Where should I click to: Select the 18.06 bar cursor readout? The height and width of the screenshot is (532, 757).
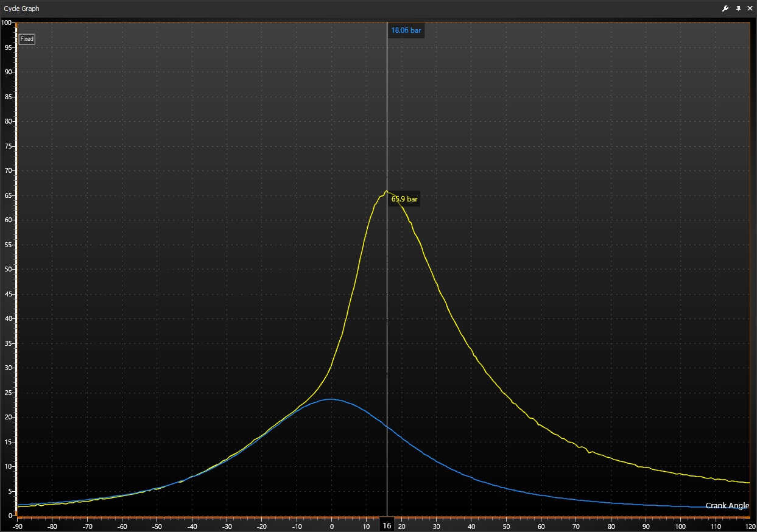(x=406, y=30)
